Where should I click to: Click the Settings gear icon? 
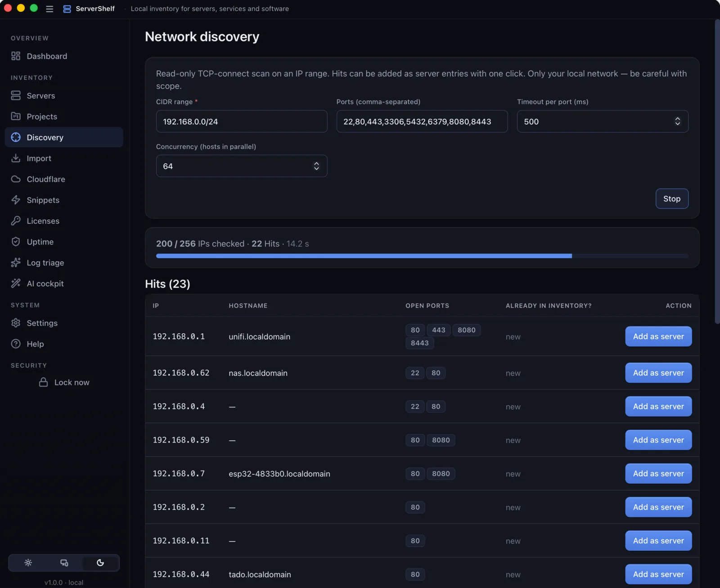pyautogui.click(x=16, y=323)
